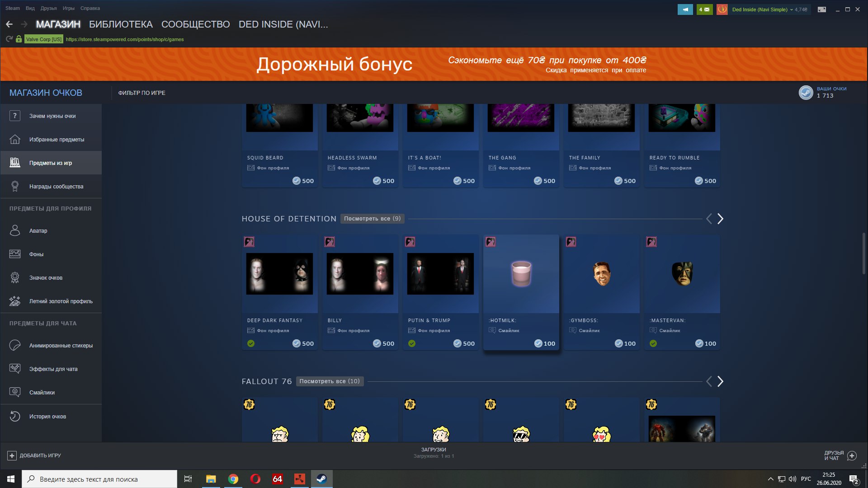The height and width of the screenshot is (488, 868).
Task: Click Посмотреть все (10) for Fallout 76
Action: (x=330, y=381)
